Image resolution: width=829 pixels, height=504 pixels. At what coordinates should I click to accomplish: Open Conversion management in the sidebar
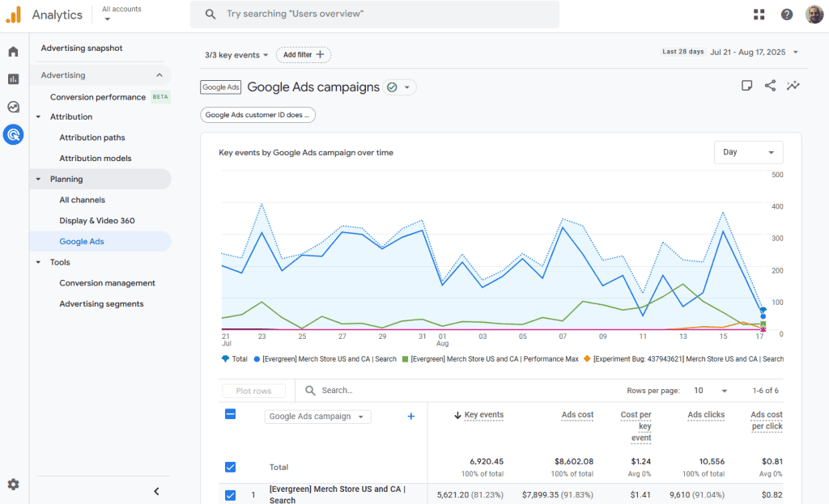point(107,283)
